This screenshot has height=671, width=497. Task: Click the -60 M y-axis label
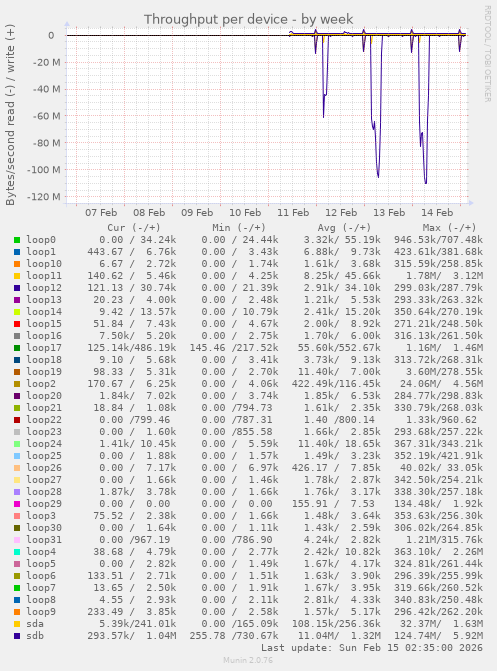46,116
